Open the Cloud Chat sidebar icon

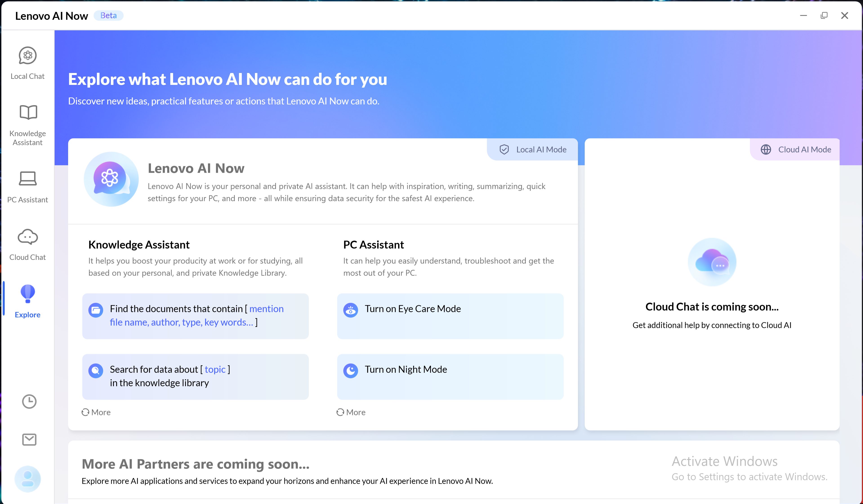pos(27,237)
